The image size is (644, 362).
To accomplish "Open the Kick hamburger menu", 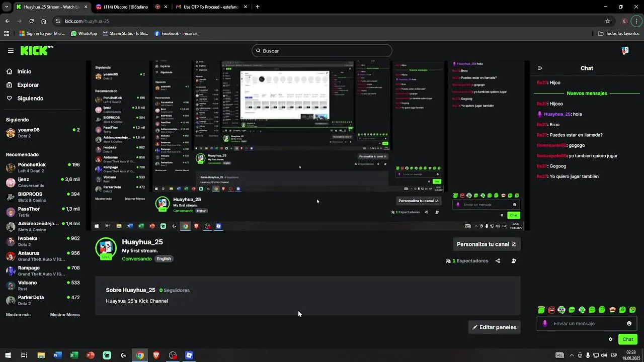I will 11,51.
